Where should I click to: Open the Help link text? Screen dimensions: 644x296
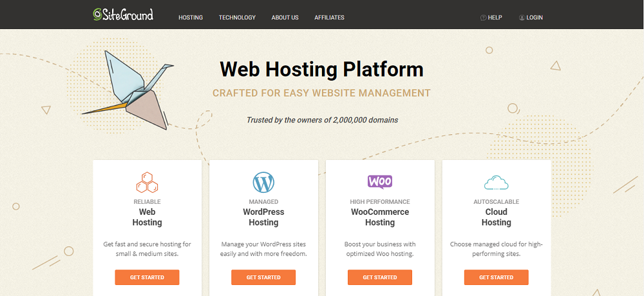pyautogui.click(x=495, y=17)
